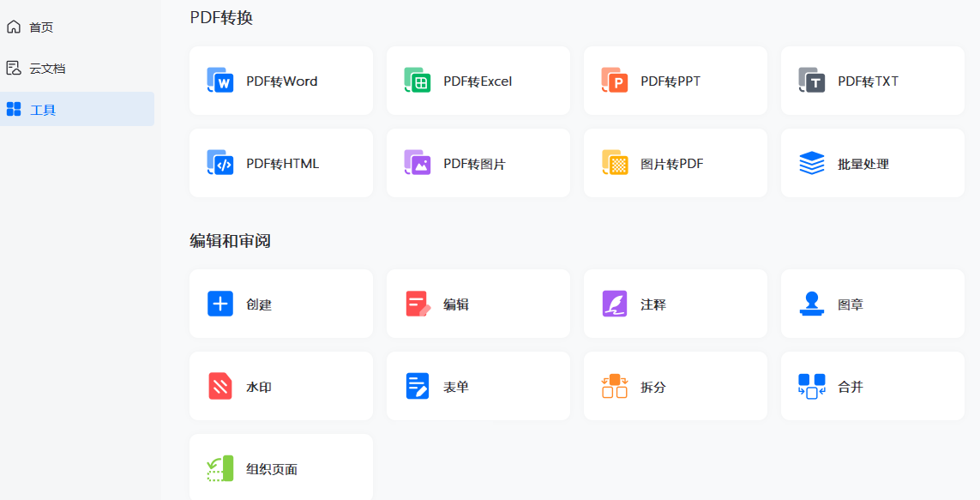Screen dimensions: 980x500
Task: Click the 批量处理 stacked layers icon
Action: point(812,163)
